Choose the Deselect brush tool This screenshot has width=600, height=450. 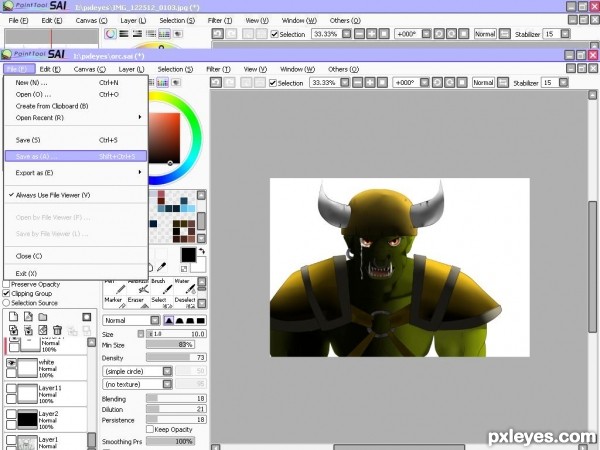[185, 302]
